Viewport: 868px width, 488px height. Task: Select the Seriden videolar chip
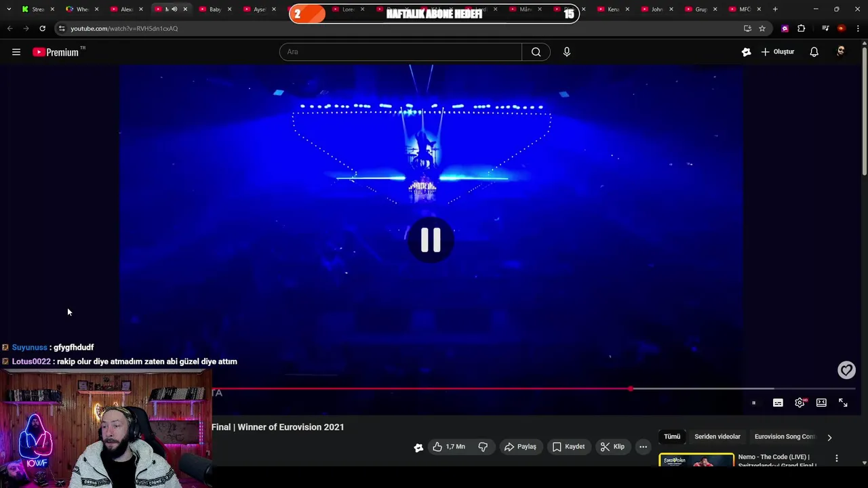[x=717, y=436]
